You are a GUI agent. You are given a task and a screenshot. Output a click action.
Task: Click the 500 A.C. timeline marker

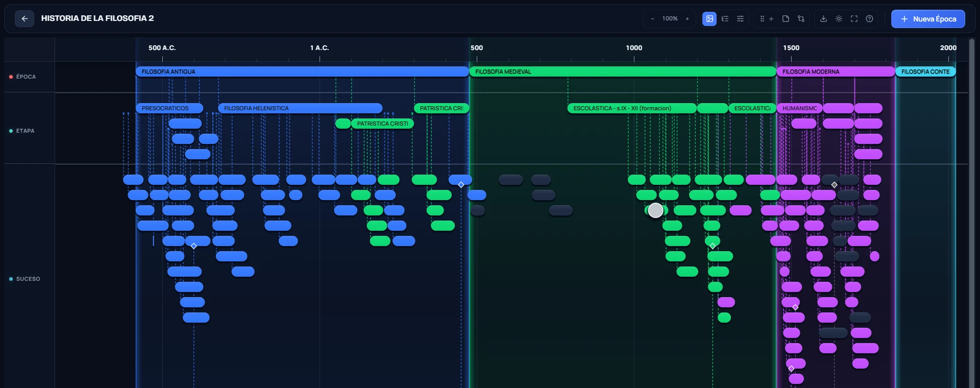pos(162,47)
